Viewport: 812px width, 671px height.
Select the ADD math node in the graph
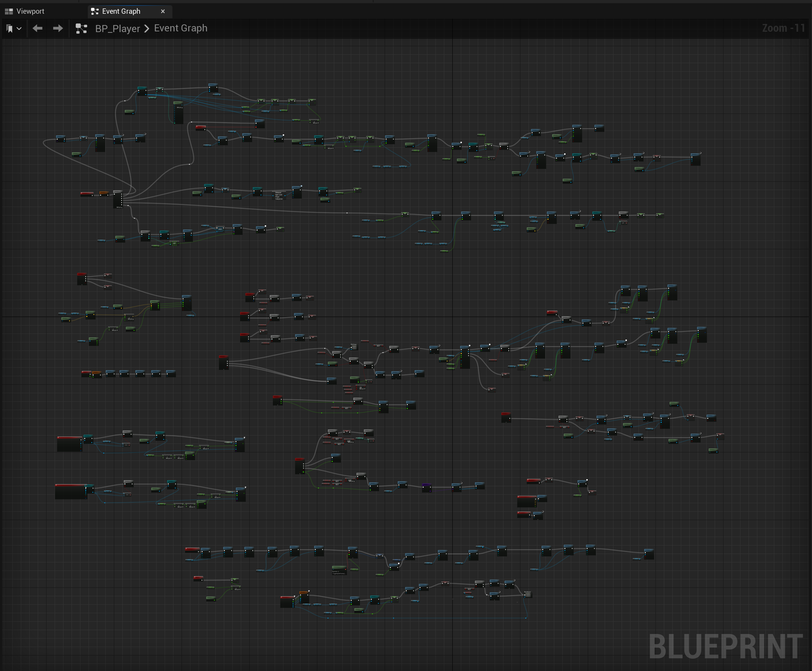point(220,229)
